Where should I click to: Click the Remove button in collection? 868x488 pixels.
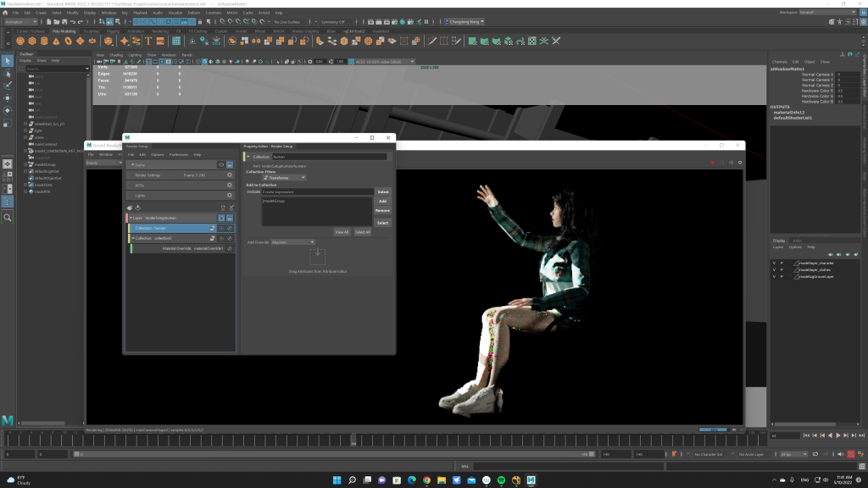pos(382,210)
